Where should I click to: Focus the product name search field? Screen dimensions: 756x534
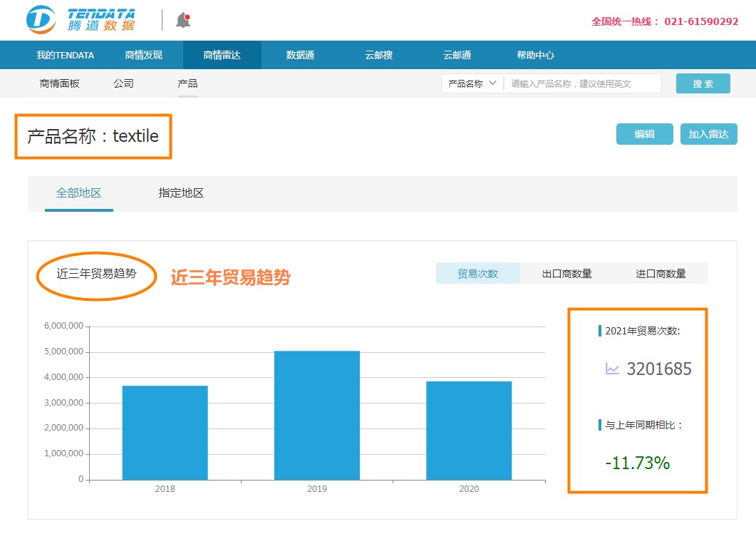coord(582,83)
